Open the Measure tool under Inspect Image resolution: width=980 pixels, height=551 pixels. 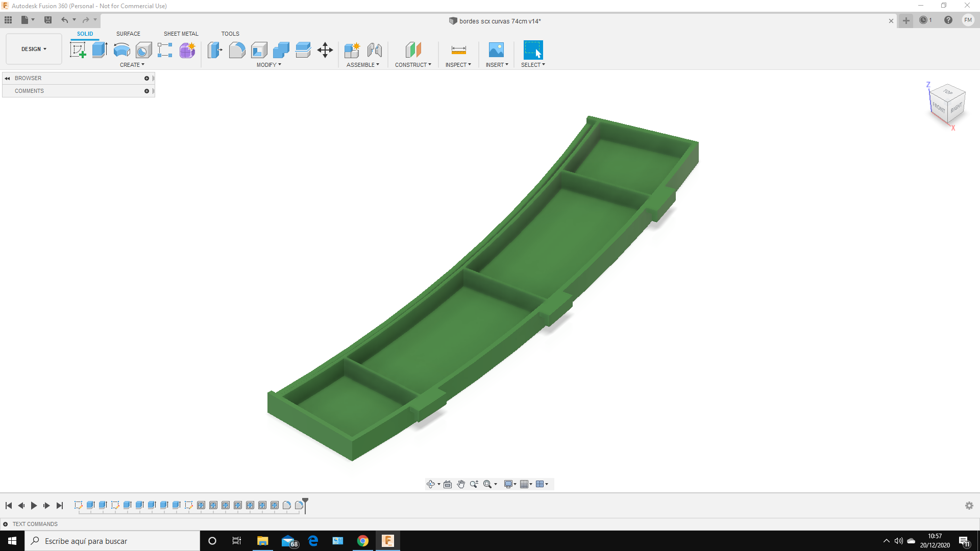tap(458, 51)
